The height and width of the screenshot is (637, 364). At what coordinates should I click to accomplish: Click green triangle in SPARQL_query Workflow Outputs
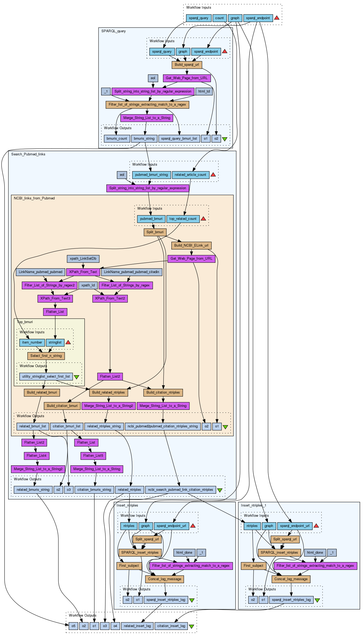225,139
